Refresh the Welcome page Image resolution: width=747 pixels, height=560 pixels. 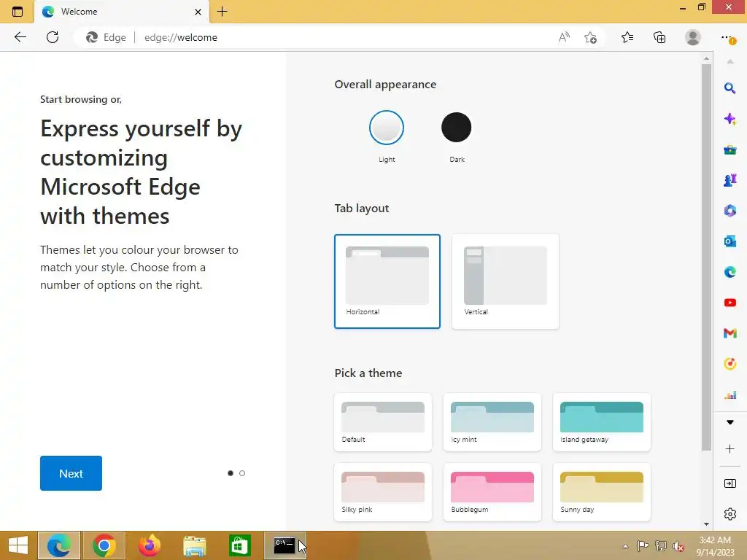click(x=53, y=37)
